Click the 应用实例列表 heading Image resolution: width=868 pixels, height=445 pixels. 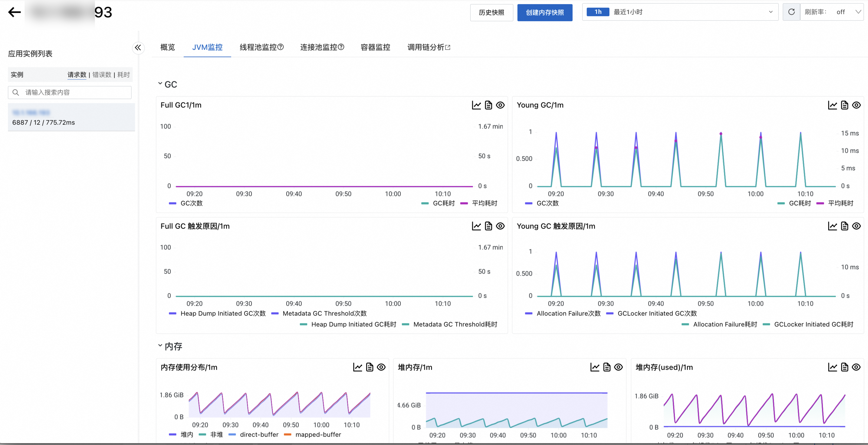point(30,54)
